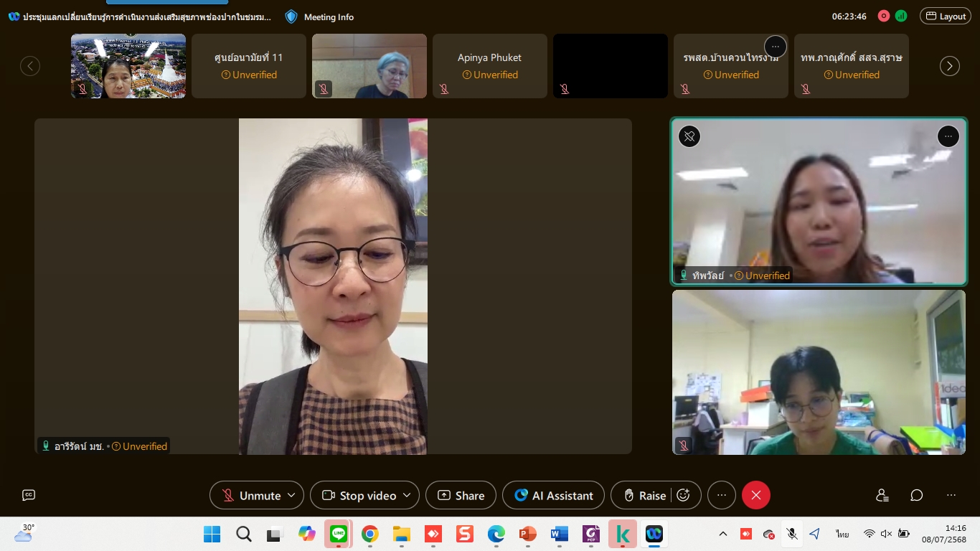The image size is (980, 551).
Task: Expand audio options arrow beside Unmute
Action: 291,495
